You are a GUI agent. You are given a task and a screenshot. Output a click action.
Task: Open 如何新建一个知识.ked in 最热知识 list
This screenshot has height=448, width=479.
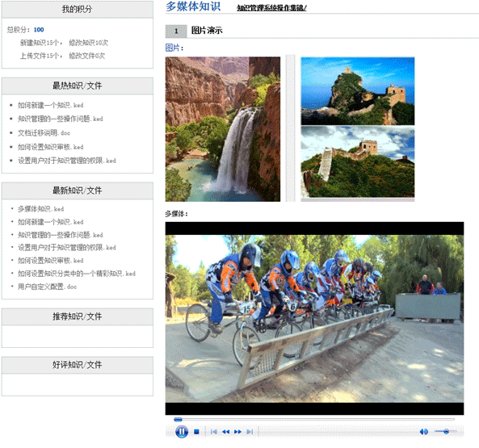[50, 105]
